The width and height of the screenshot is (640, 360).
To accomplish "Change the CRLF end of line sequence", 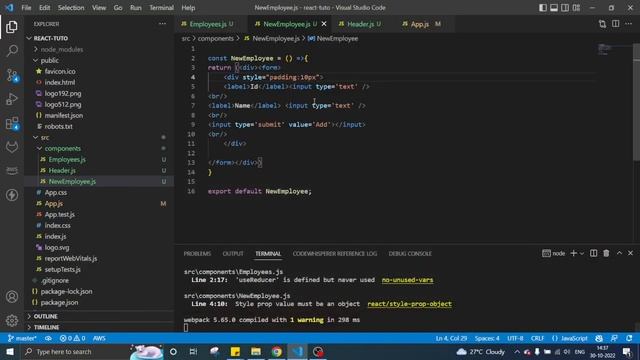I will click(537, 338).
